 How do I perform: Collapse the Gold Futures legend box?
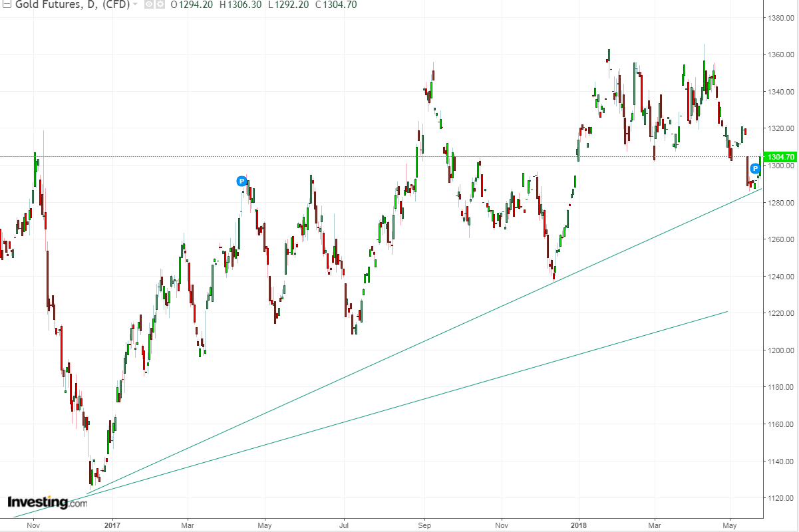(x=8, y=4)
